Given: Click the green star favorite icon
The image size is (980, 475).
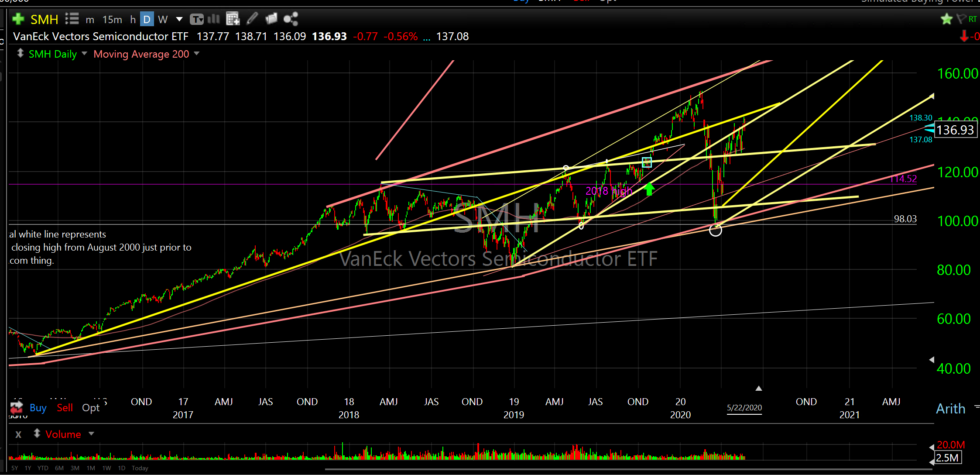Looking at the screenshot, I should 946,19.
